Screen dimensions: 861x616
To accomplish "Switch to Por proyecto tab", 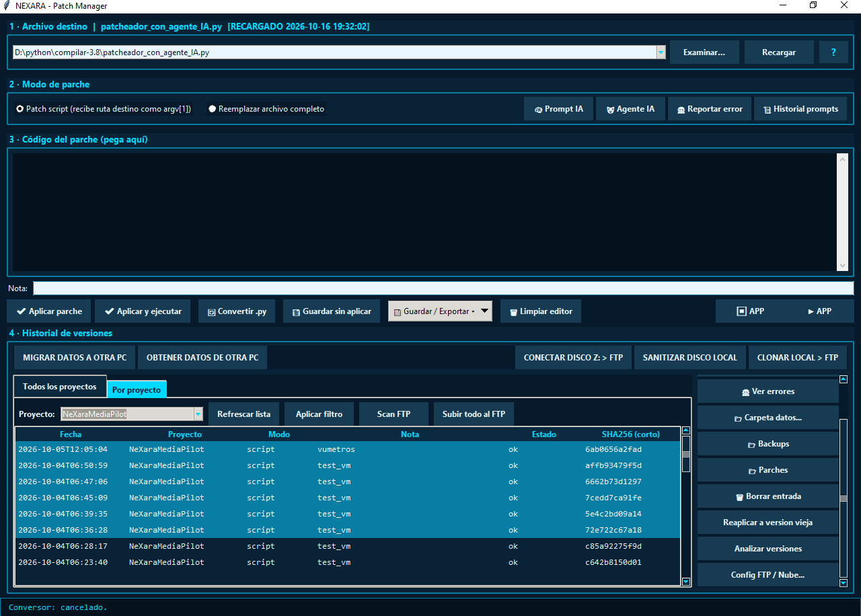I will click(137, 390).
